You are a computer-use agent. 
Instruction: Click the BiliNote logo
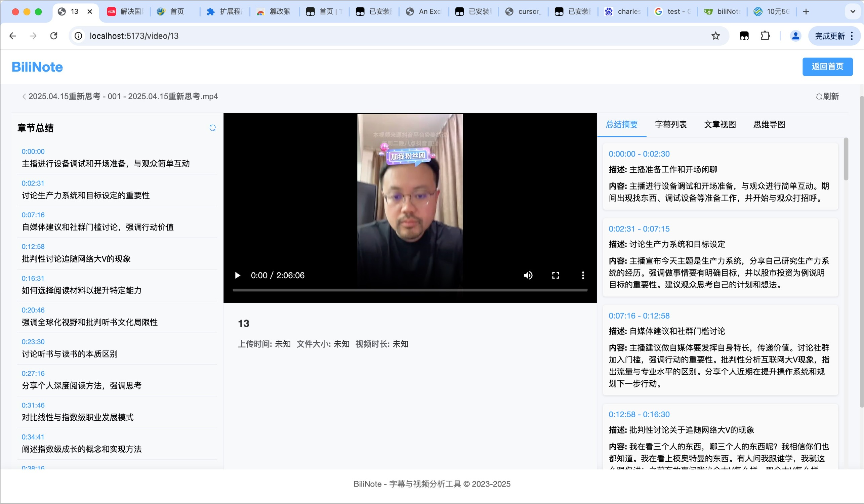(x=37, y=67)
